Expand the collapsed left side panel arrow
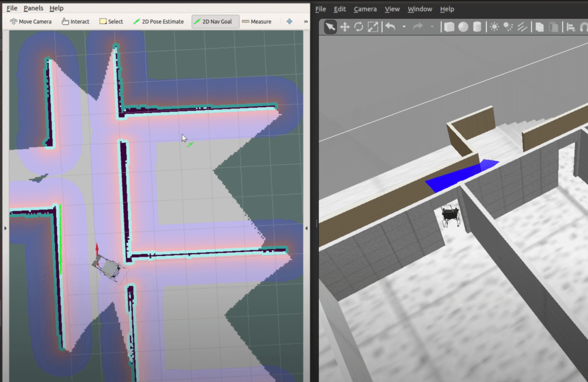 5,228
